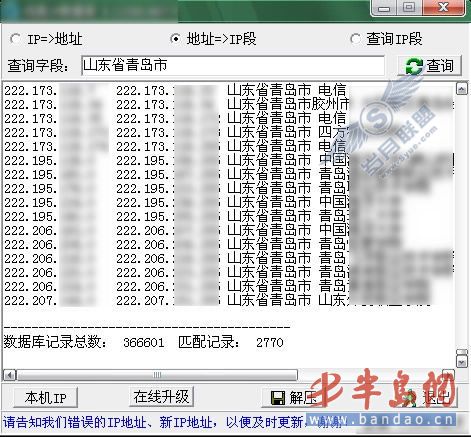Click the 本机IP button

pyautogui.click(x=46, y=397)
